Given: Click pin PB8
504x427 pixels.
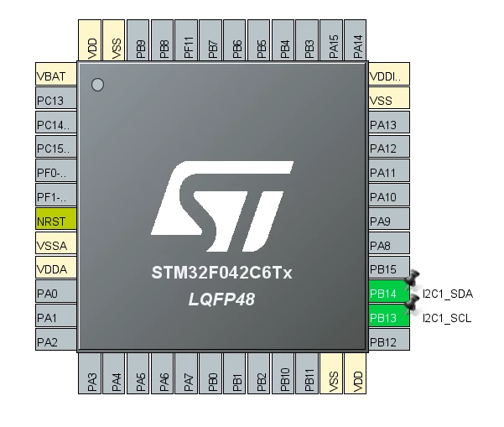Looking at the screenshot, I should (162, 40).
